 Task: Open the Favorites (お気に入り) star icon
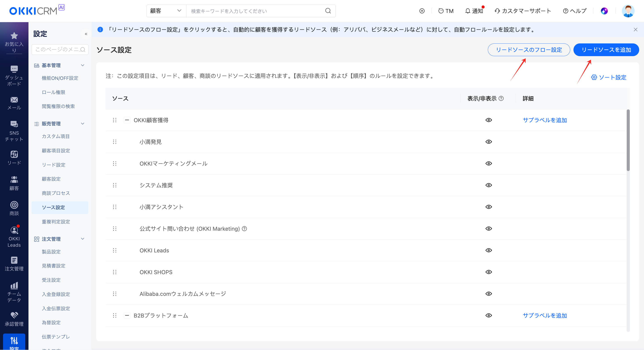point(14,36)
